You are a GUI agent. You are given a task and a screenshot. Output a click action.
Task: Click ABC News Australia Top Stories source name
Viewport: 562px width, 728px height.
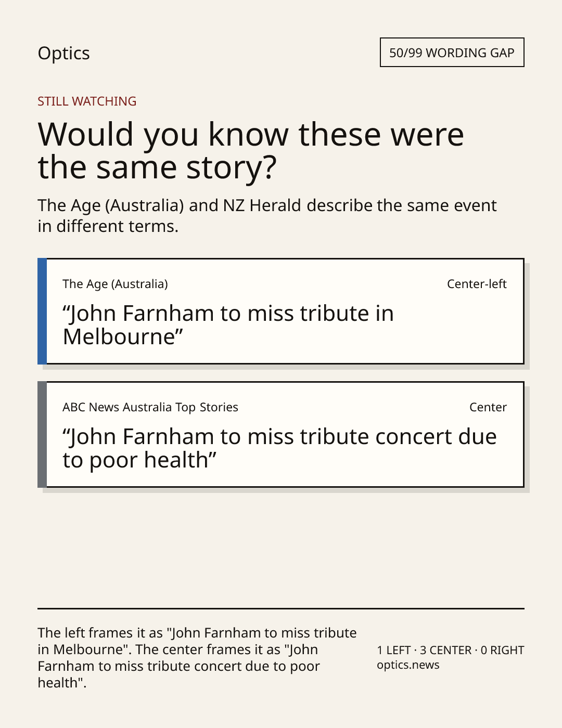(150, 407)
